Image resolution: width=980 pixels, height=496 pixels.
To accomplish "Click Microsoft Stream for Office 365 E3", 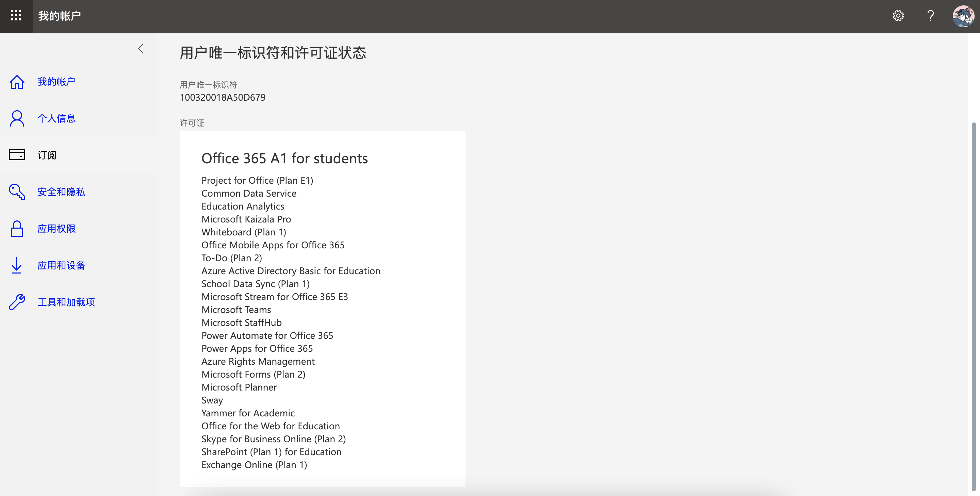I will 275,297.
